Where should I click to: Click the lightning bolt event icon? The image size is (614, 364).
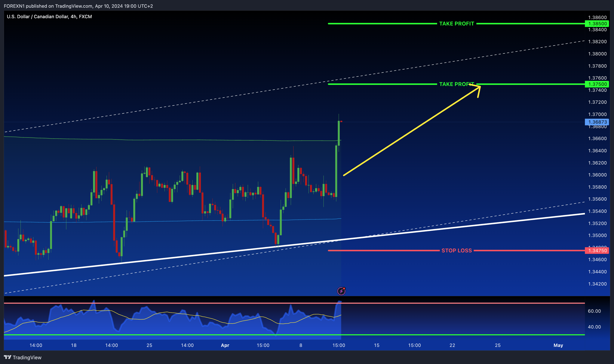(x=341, y=291)
